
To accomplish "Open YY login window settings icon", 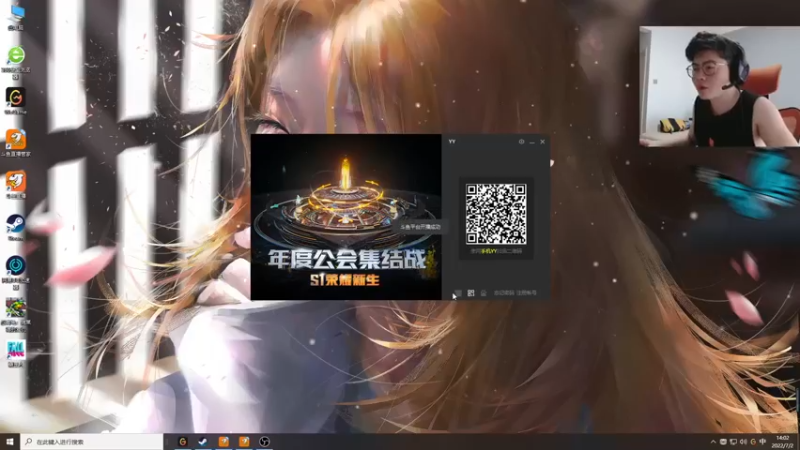I will pyautogui.click(x=521, y=142).
